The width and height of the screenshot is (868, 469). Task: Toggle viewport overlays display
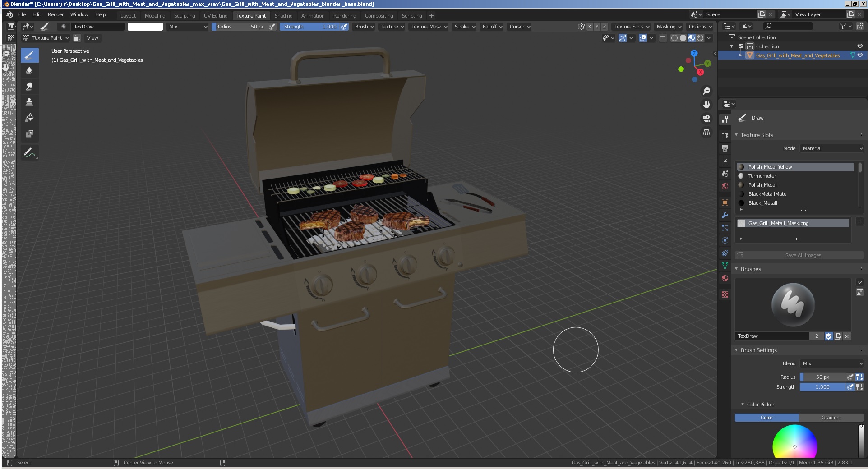(643, 38)
